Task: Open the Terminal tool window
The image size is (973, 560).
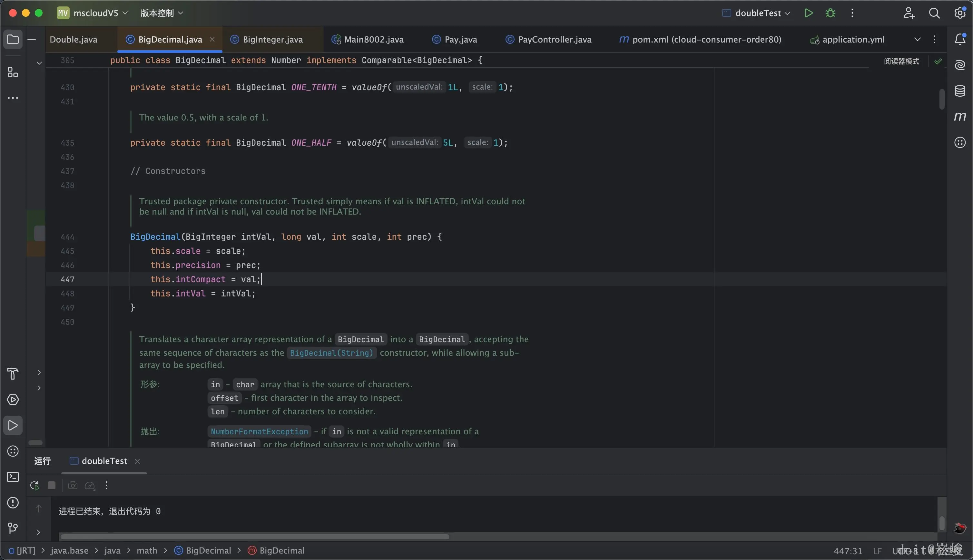Action: pos(13,477)
